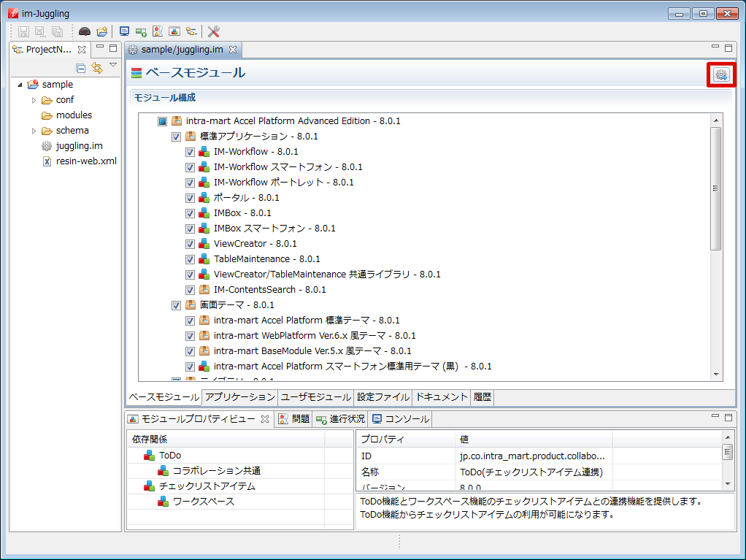Select ワークスペース dependency item
This screenshot has width=746, height=560.
[203, 502]
